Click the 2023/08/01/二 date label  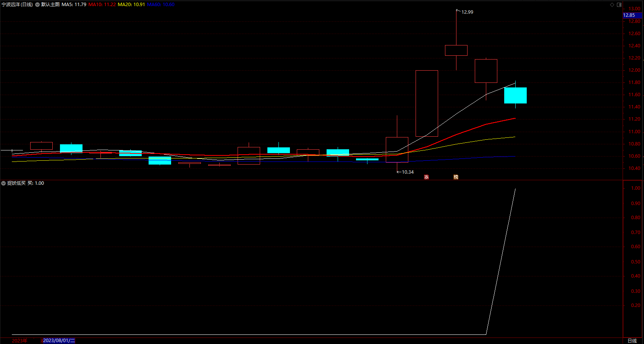tap(59, 341)
